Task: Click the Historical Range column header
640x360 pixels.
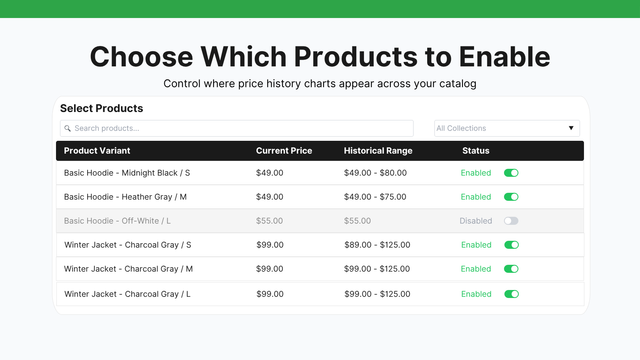Action: [378, 151]
